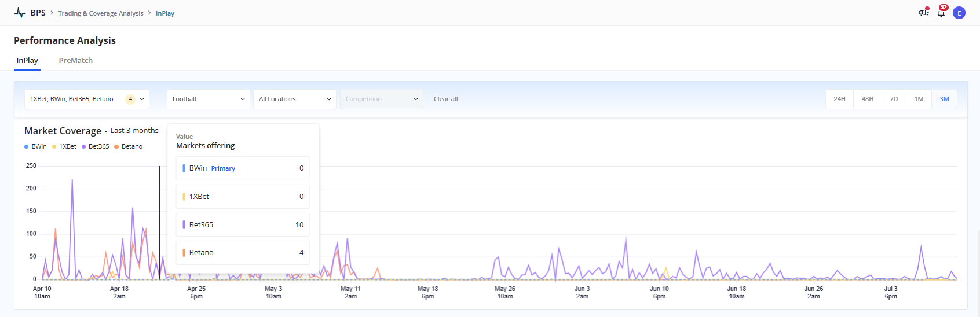Open the Football sport dropdown
The image size is (980, 317).
[208, 99]
